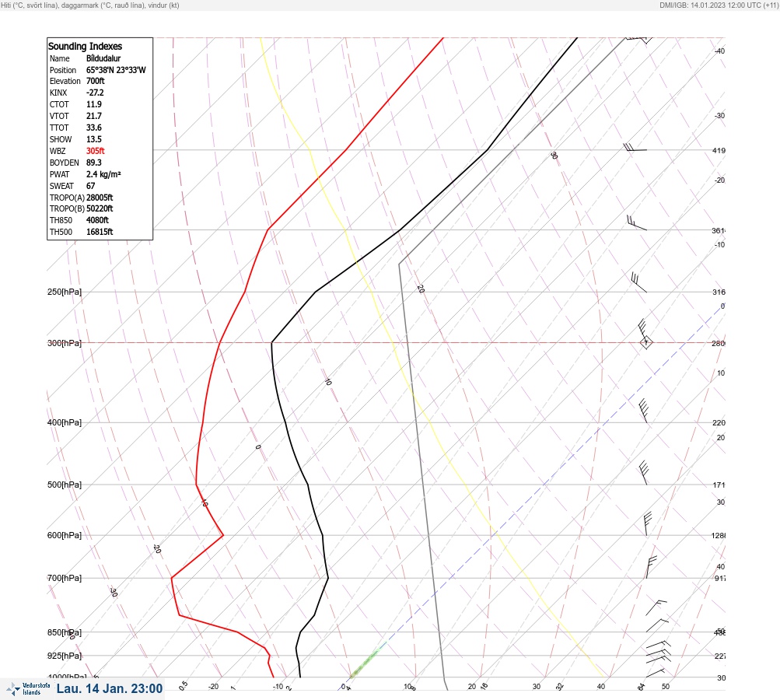Click the 419 height label on right edge
Screen dimensions: 780x700
(x=719, y=150)
